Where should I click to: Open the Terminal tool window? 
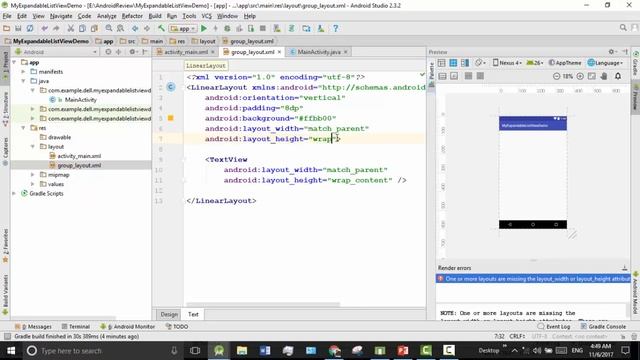[x=76, y=327]
